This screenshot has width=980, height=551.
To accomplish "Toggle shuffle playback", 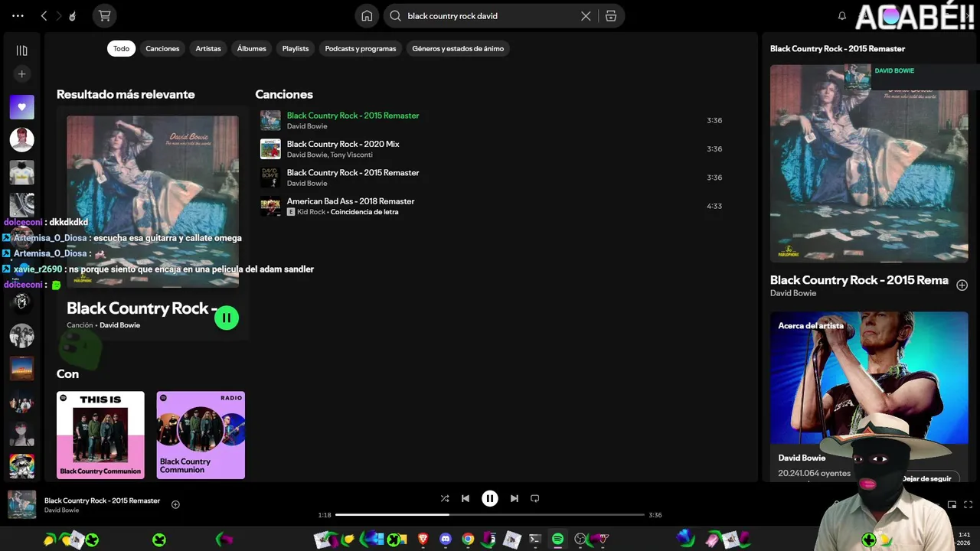I will (x=445, y=498).
